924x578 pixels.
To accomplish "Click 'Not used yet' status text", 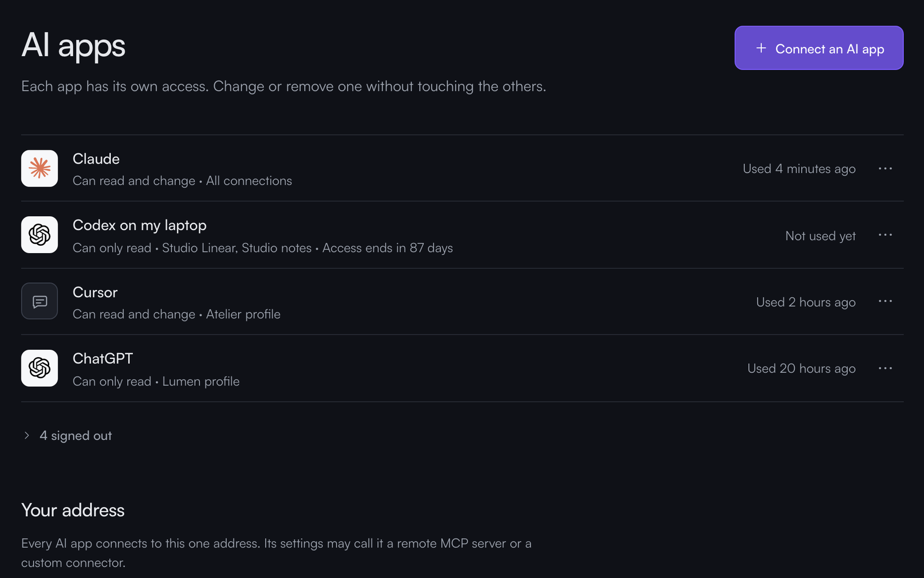I will (x=821, y=236).
